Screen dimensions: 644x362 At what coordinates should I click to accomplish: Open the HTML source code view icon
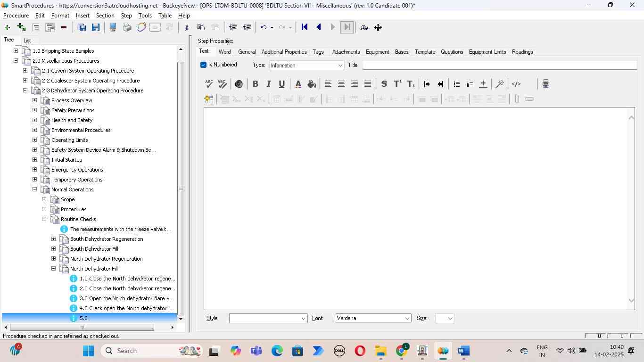[x=516, y=84]
